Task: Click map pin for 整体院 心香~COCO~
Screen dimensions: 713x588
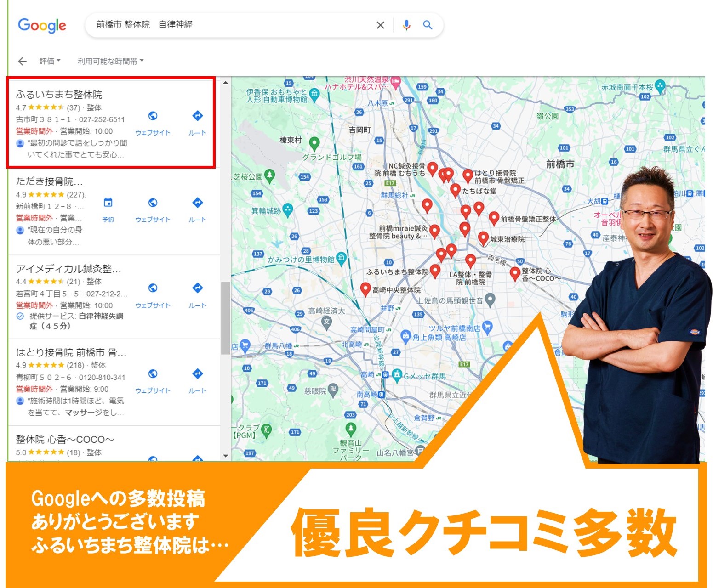Action: [x=515, y=272]
